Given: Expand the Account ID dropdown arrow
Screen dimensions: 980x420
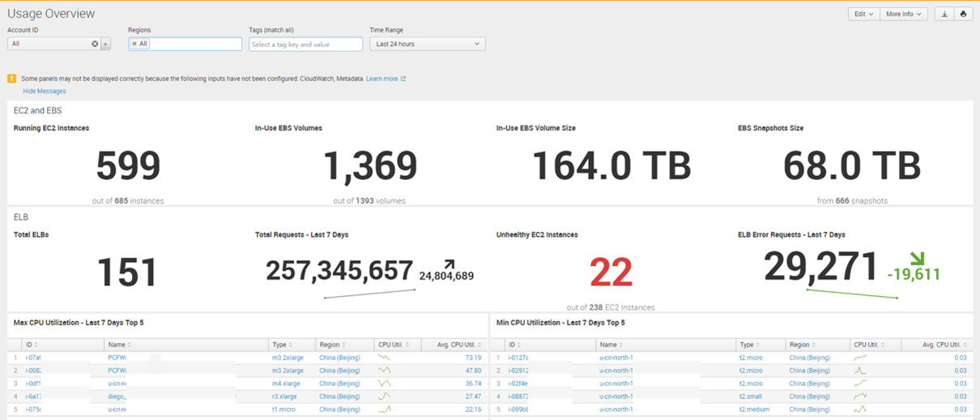Looking at the screenshot, I should (x=106, y=44).
